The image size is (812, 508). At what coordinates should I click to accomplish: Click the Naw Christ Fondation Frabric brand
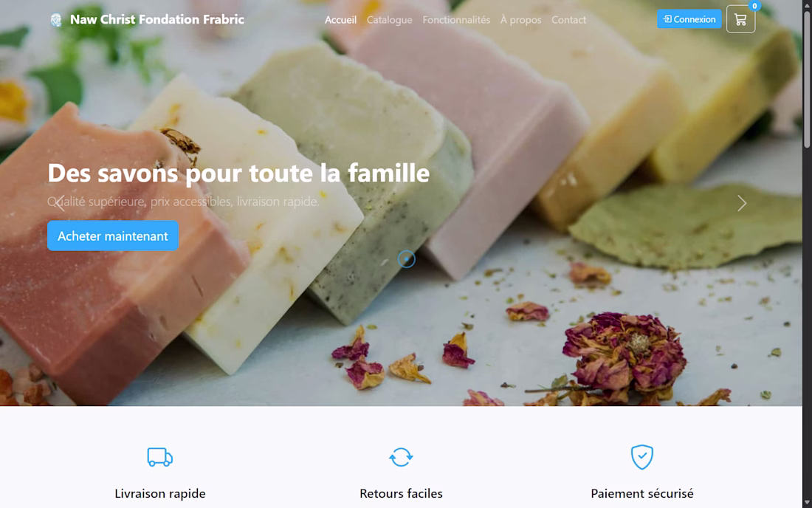(157, 19)
